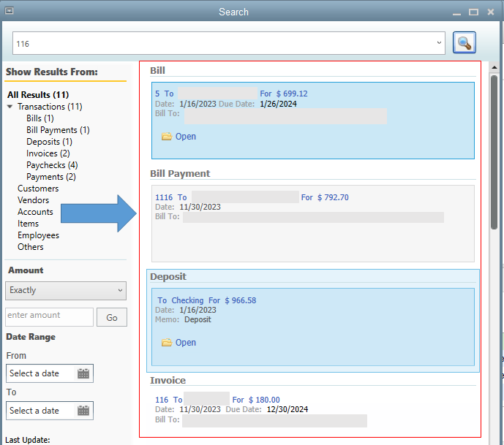Show only Bill Payments (1) results
Image resolution: width=504 pixels, height=445 pixels.
click(x=58, y=130)
